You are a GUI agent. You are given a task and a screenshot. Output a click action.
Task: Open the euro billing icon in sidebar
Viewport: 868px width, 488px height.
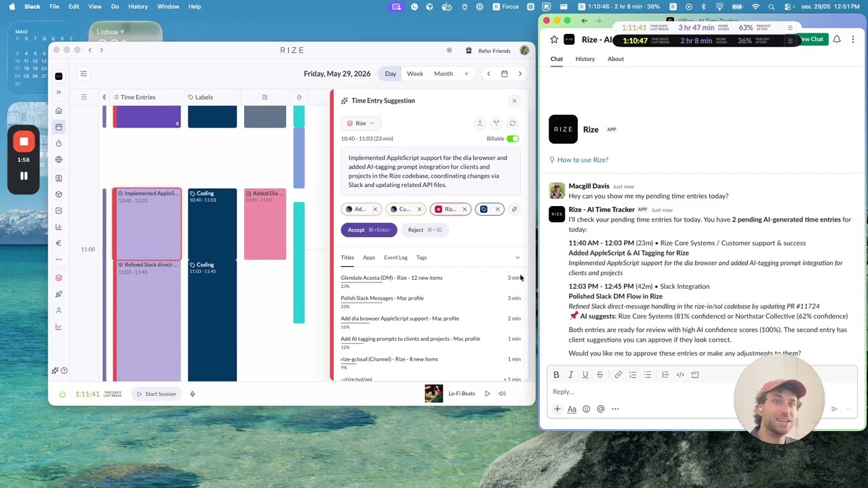(59, 243)
